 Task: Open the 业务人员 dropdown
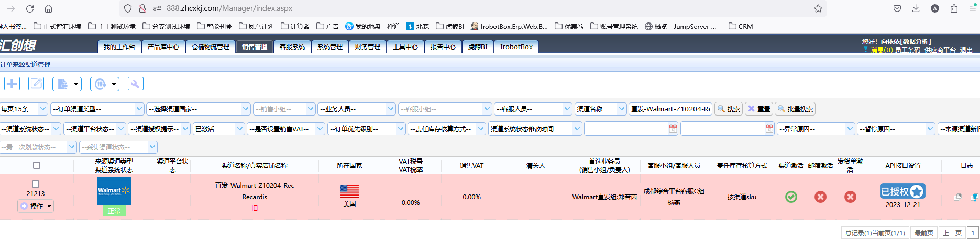tap(356, 109)
